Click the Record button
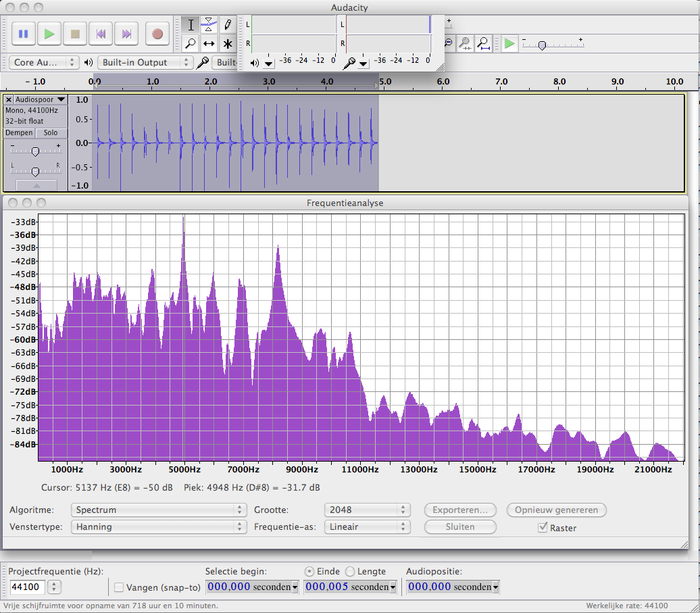Viewport: 700px width, 613px height. pos(157,33)
